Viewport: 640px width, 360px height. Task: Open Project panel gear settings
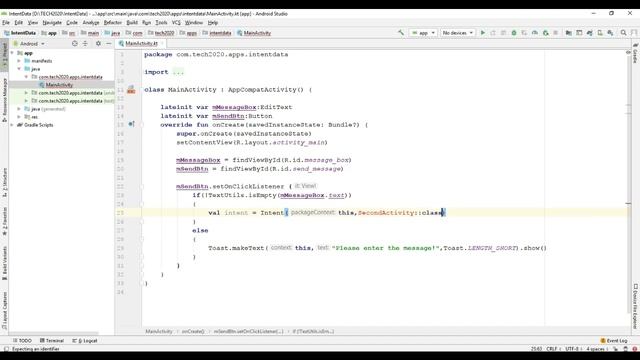click(98, 43)
